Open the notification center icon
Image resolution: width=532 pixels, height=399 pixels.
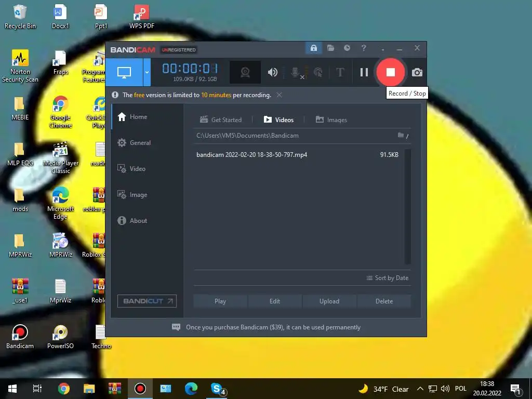(x=515, y=389)
